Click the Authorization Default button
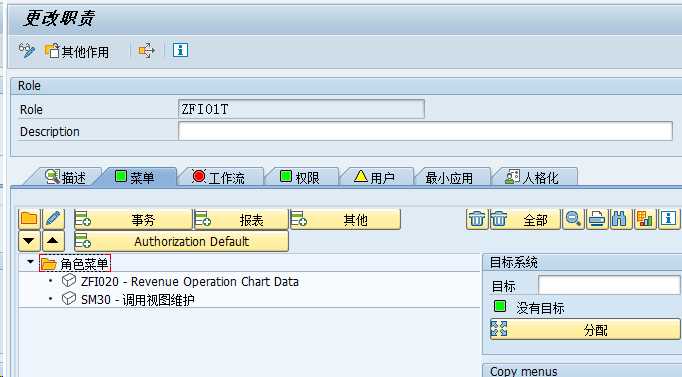The width and height of the screenshot is (682, 377). coord(181,241)
